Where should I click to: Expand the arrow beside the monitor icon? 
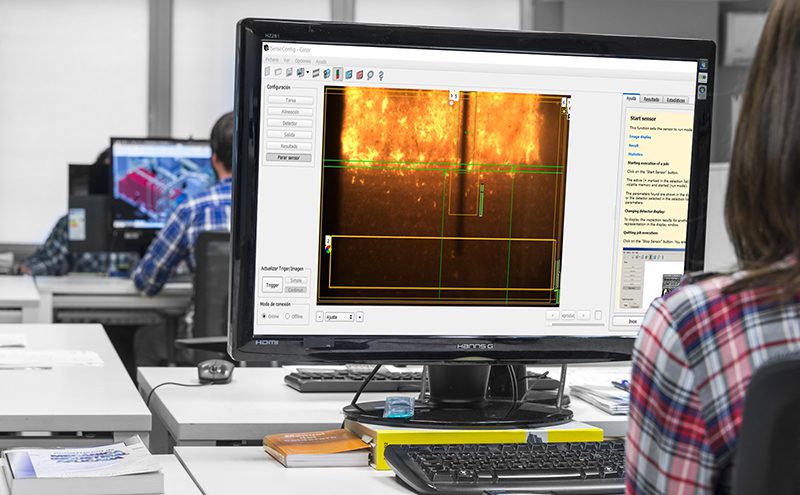(308, 72)
